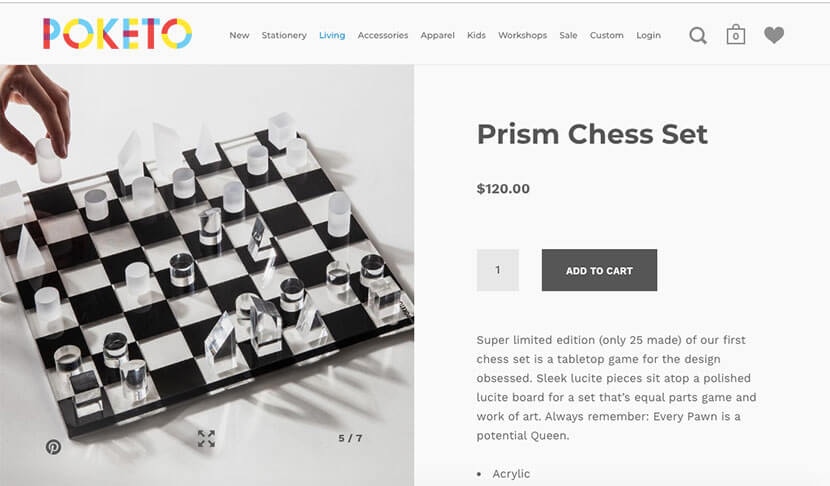The image size is (830, 486).
Task: Click the 5 / 7 image counter
Action: pos(350,438)
